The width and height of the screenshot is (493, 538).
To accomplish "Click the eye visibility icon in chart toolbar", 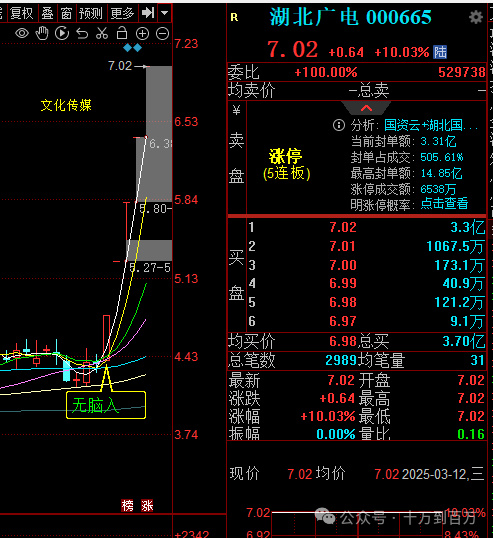I will pyautogui.click(x=22, y=33).
